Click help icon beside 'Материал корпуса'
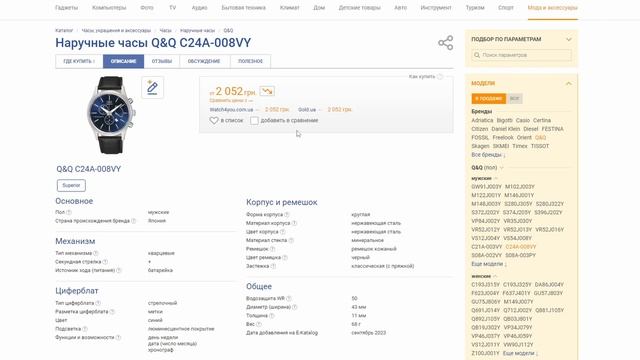Image resolution: width=640 pixels, height=360 pixels. (x=294, y=223)
